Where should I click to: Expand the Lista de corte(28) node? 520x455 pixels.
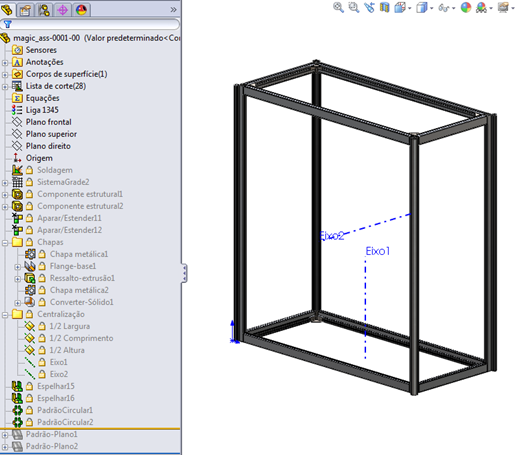tap(5, 87)
